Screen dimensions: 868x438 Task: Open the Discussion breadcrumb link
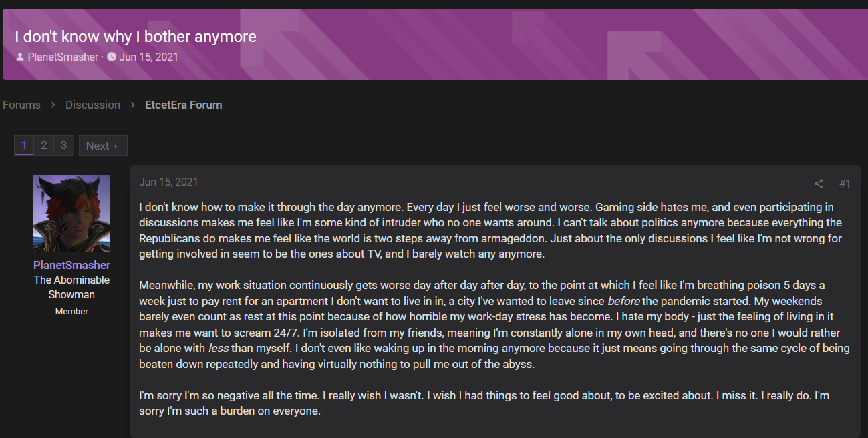coord(93,105)
